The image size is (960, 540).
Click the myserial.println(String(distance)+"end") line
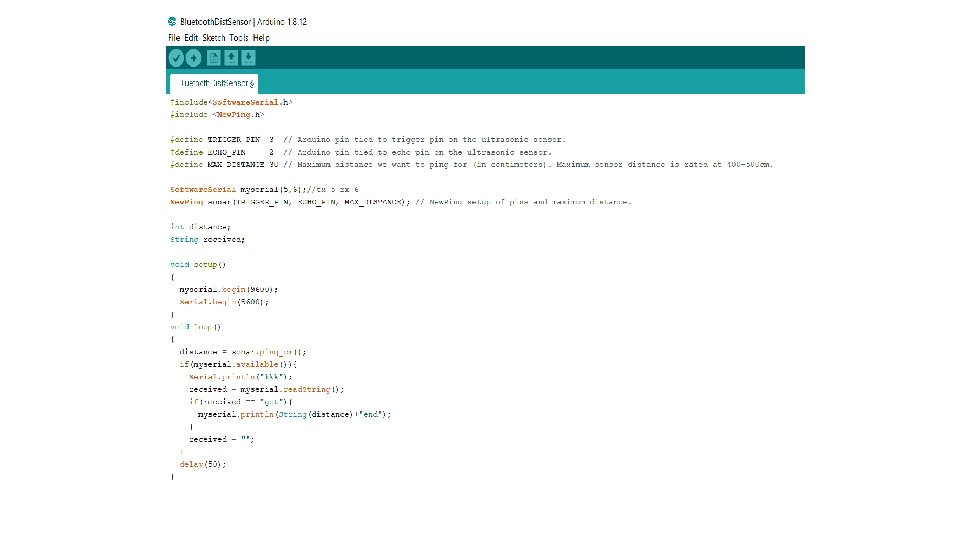point(294,414)
